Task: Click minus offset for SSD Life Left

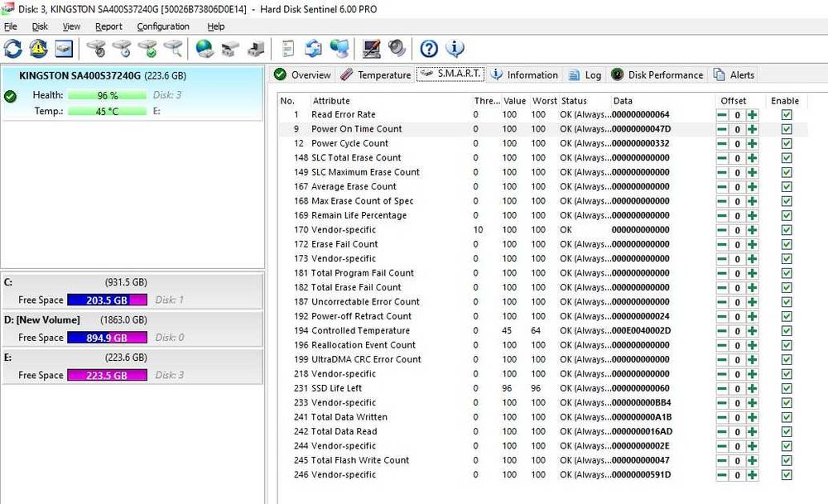Action: (722, 388)
